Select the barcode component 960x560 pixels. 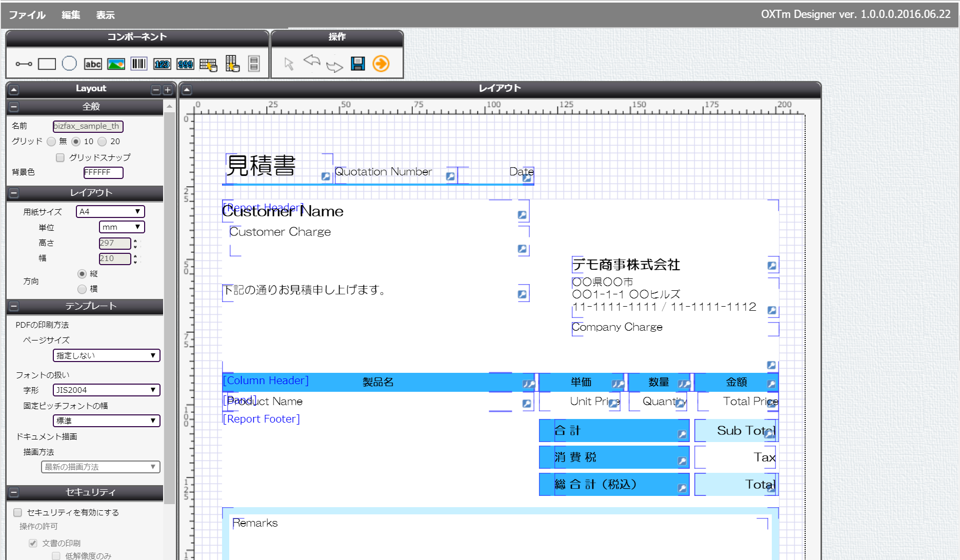pyautogui.click(x=139, y=64)
